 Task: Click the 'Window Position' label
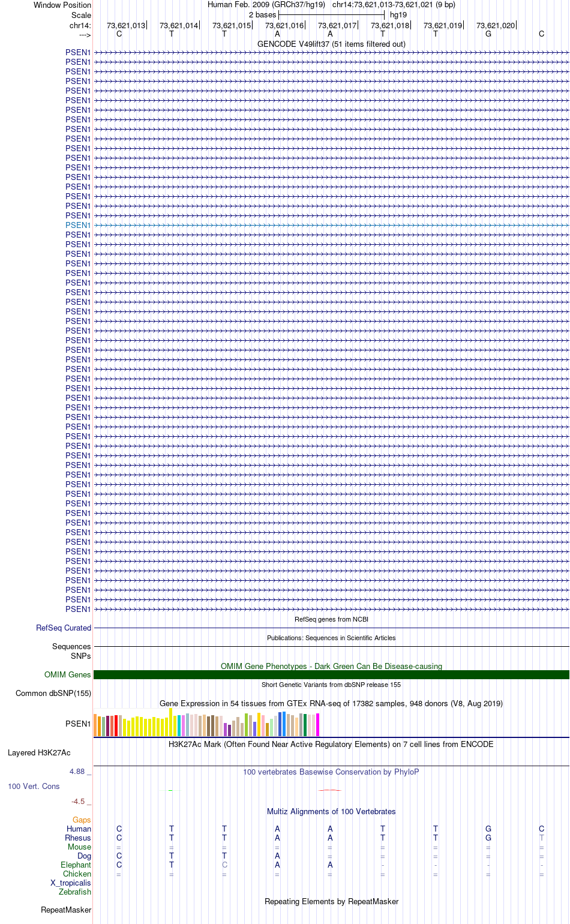62,5
